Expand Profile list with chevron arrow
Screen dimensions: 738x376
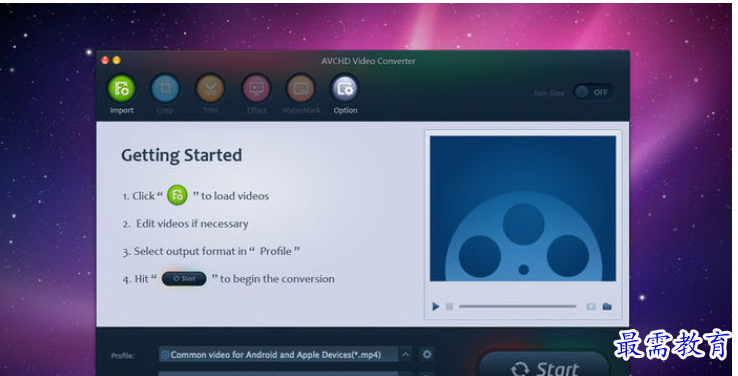click(x=405, y=354)
